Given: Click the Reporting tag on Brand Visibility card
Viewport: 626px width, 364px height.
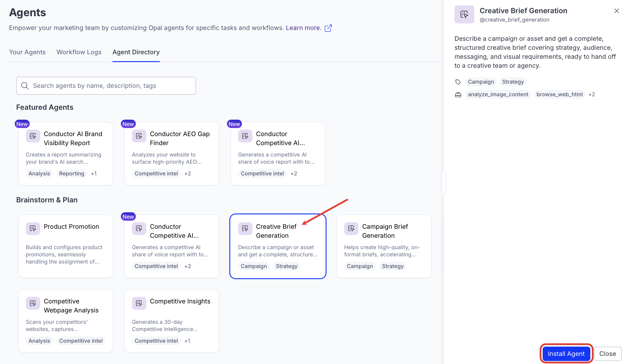Looking at the screenshot, I should point(72,174).
